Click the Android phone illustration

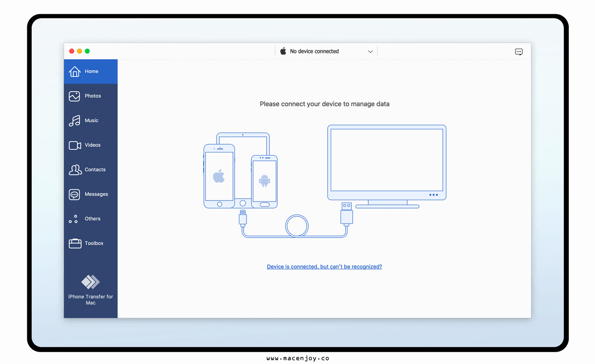[x=264, y=181]
